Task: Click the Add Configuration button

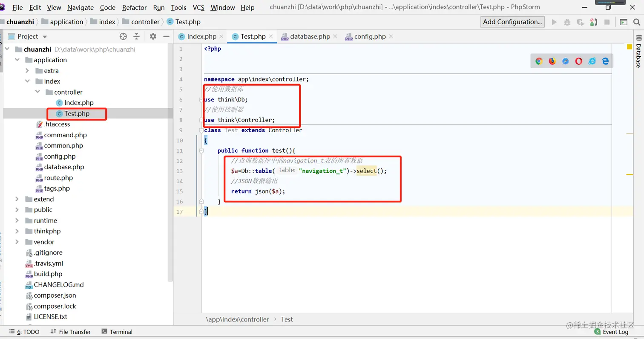Action: pos(512,22)
